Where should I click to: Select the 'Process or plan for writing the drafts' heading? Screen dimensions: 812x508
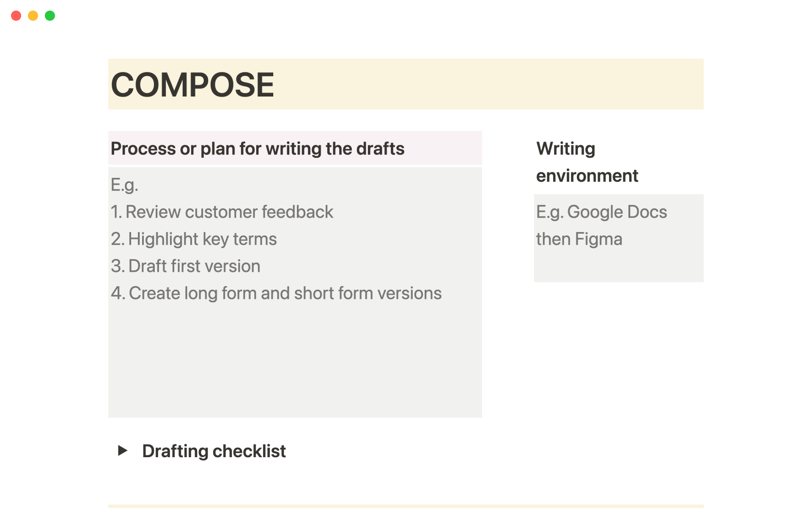(x=257, y=149)
